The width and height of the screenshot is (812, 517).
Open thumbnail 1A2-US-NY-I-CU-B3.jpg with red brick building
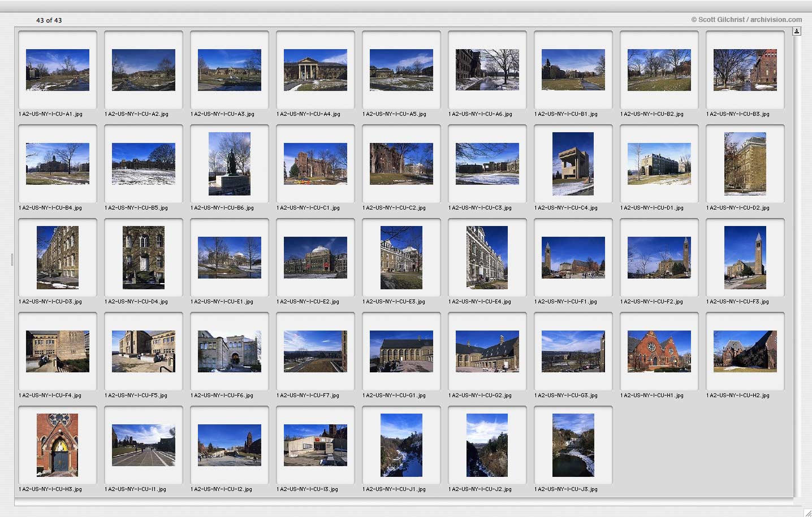click(745, 70)
